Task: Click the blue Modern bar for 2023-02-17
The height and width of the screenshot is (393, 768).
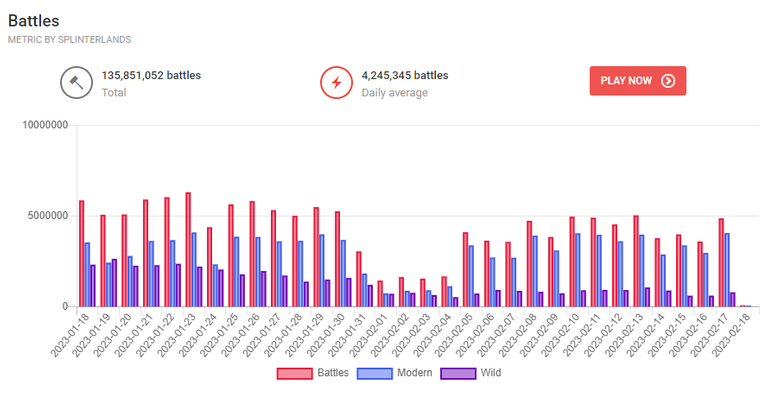Action: [x=727, y=270]
